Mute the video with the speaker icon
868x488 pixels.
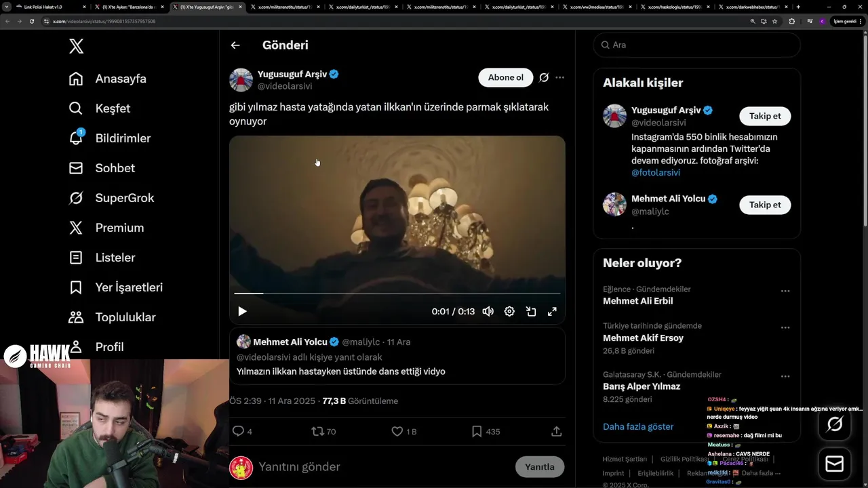coord(488,311)
